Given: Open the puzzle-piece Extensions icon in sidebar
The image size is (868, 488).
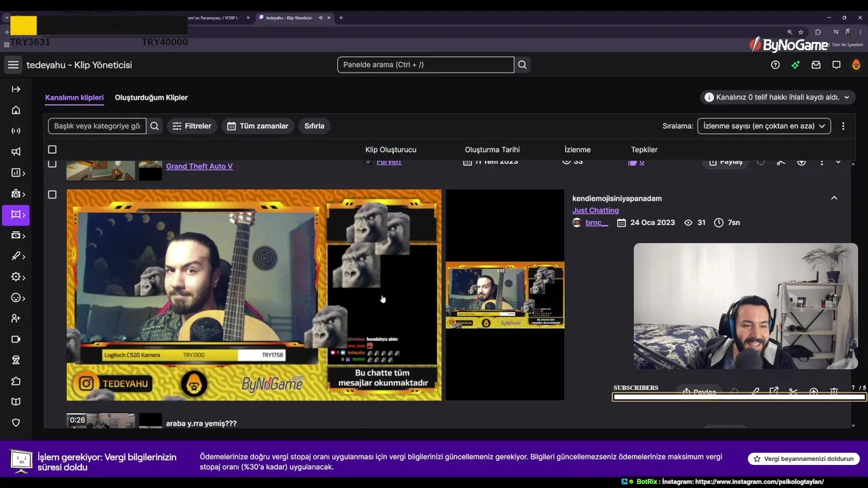Looking at the screenshot, I should (x=16, y=381).
